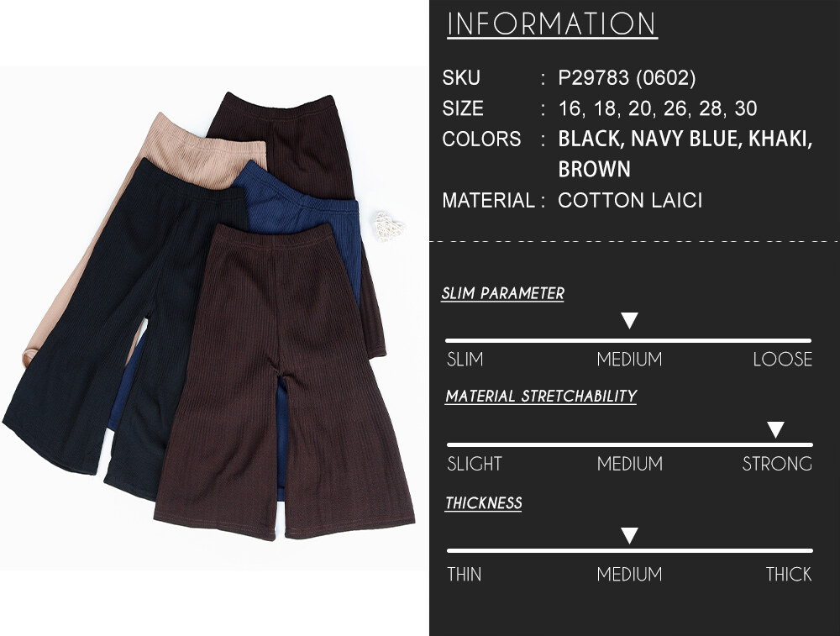
Task: Click the SKU value P29783 (0602)
Action: tap(627, 77)
